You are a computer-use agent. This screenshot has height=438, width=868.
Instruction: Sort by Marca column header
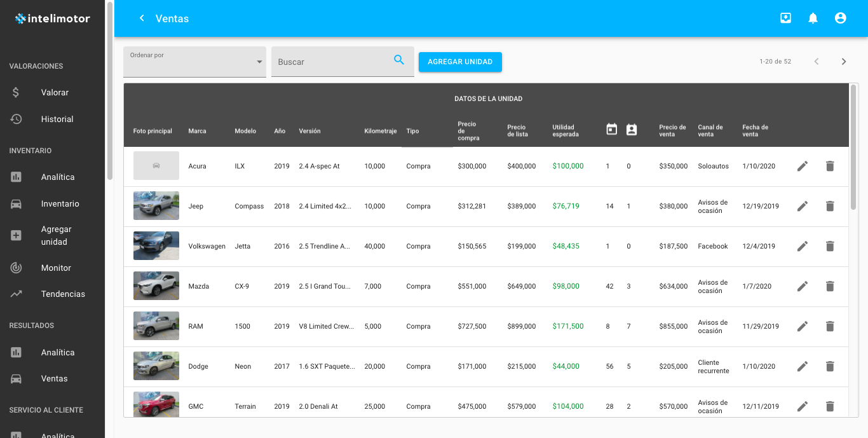[197, 131]
